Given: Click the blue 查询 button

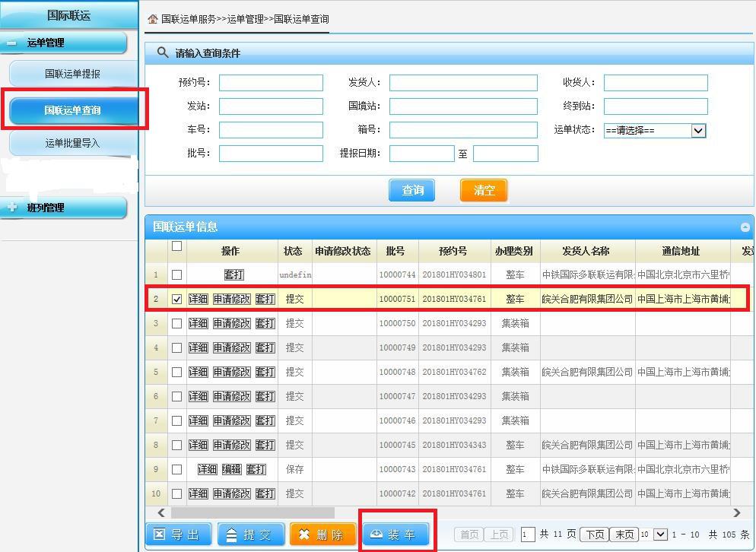Looking at the screenshot, I should 411,190.
